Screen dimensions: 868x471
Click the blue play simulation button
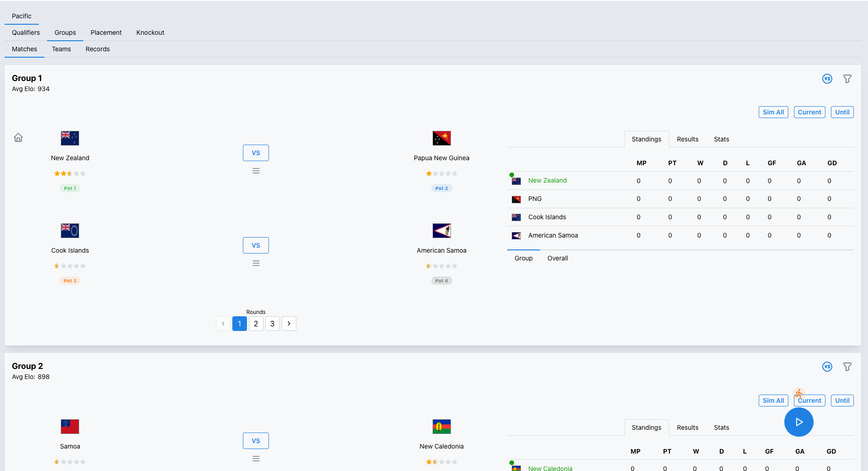coord(799,422)
